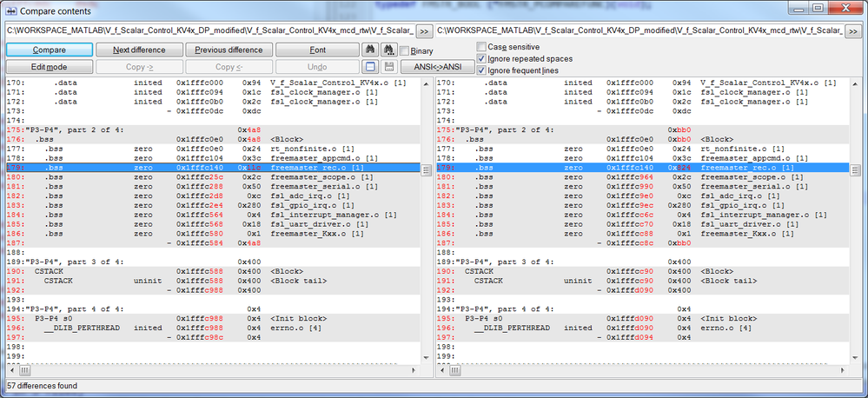This screenshot has width=868, height=398.
Task: Click line 194 "P3-P4", part 4 in left pane
Action: click(x=213, y=308)
